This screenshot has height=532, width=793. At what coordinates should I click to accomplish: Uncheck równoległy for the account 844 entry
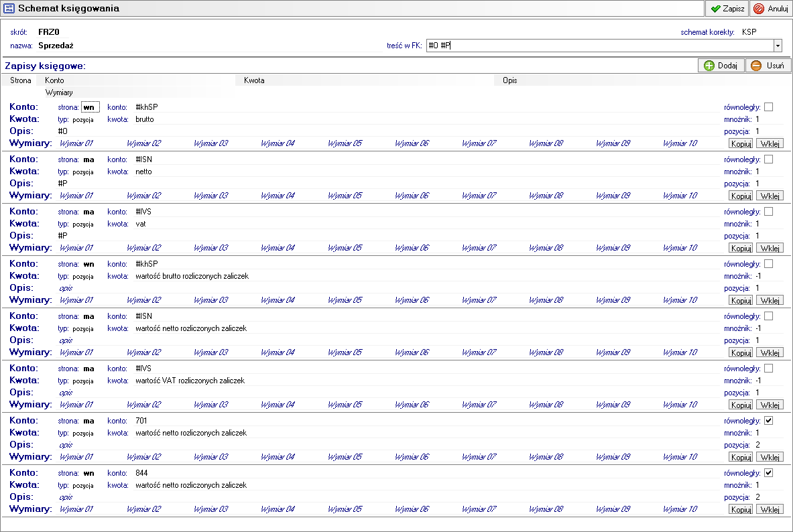[x=769, y=473]
